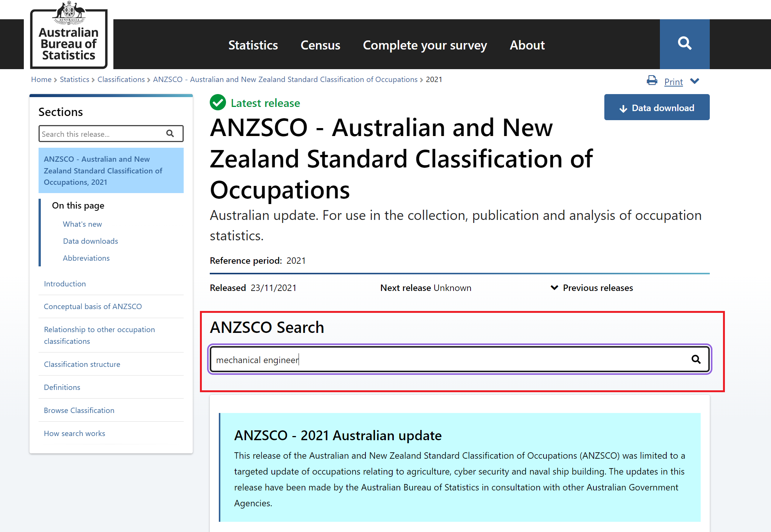Screen dimensions: 771x532
Task: Click the ANZSCO Search magnifier icon
Action: coord(696,359)
